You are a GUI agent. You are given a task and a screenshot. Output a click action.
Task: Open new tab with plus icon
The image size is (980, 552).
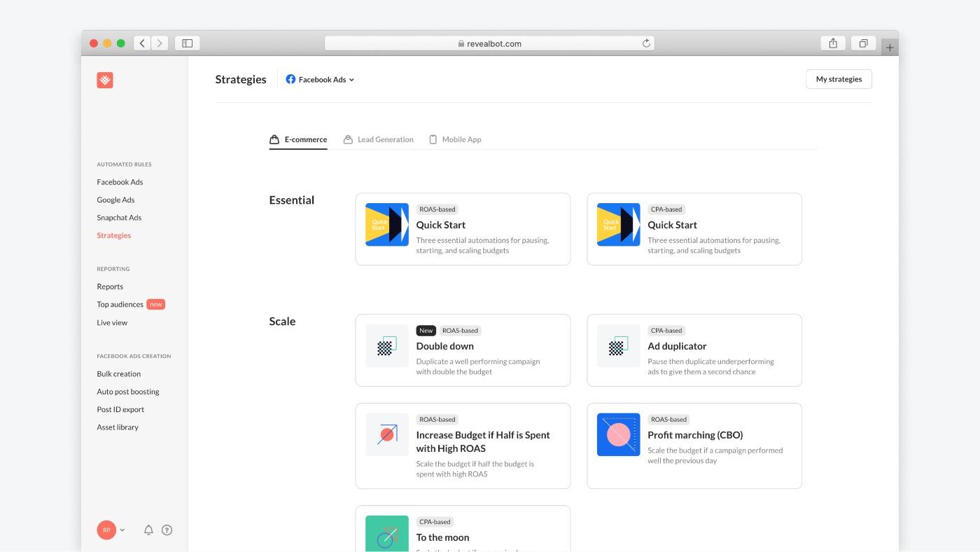889,48
